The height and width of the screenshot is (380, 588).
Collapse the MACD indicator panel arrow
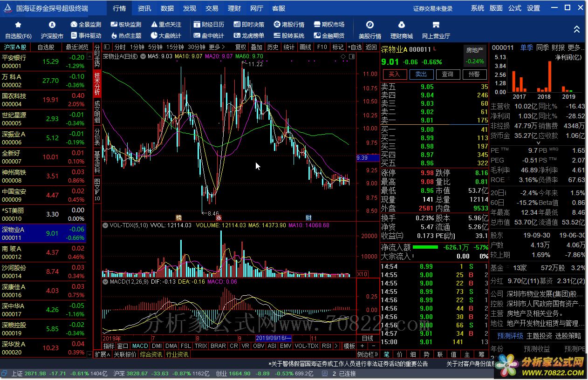[105, 282]
